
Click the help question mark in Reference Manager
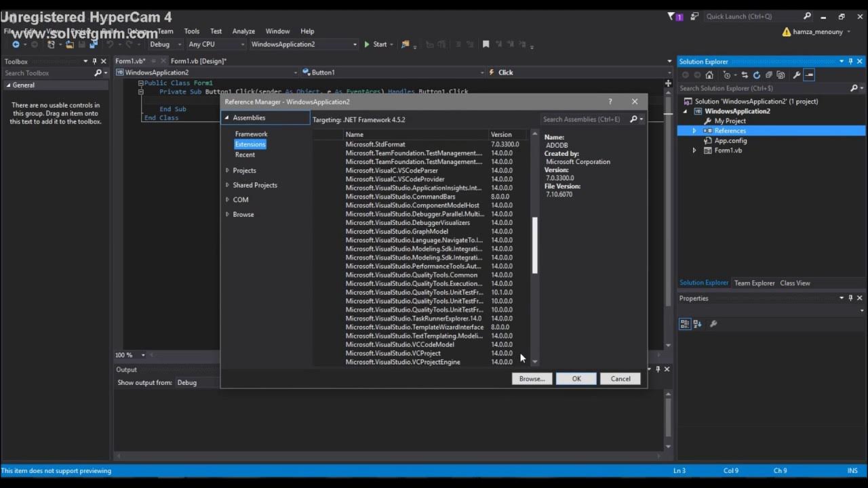coord(610,102)
